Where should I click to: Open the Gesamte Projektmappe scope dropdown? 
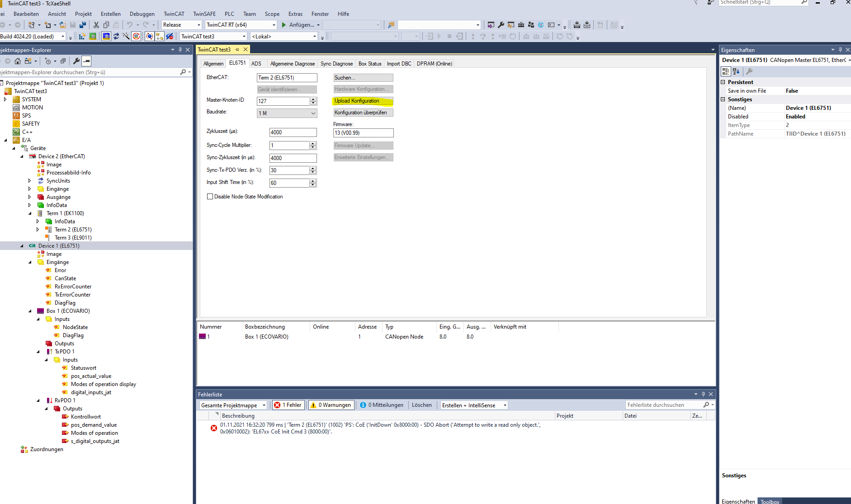tap(233, 405)
